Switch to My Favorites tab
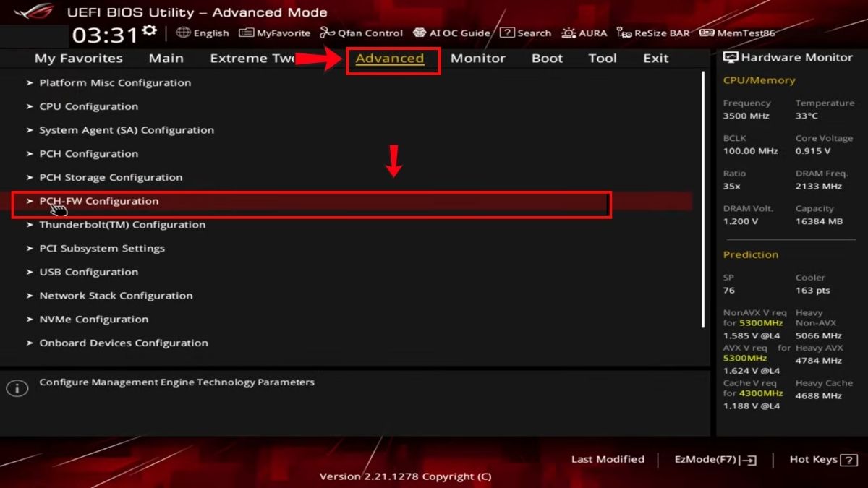The image size is (868, 488). pyautogui.click(x=79, y=59)
